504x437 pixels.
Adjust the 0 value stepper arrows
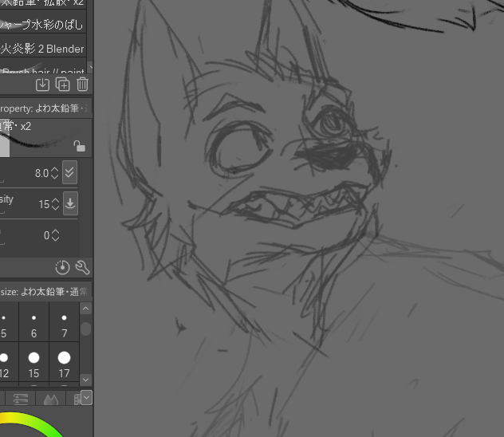[55, 235]
